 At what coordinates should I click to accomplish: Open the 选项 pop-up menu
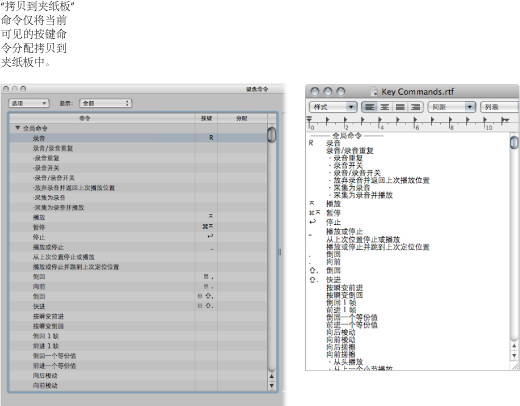pos(29,103)
